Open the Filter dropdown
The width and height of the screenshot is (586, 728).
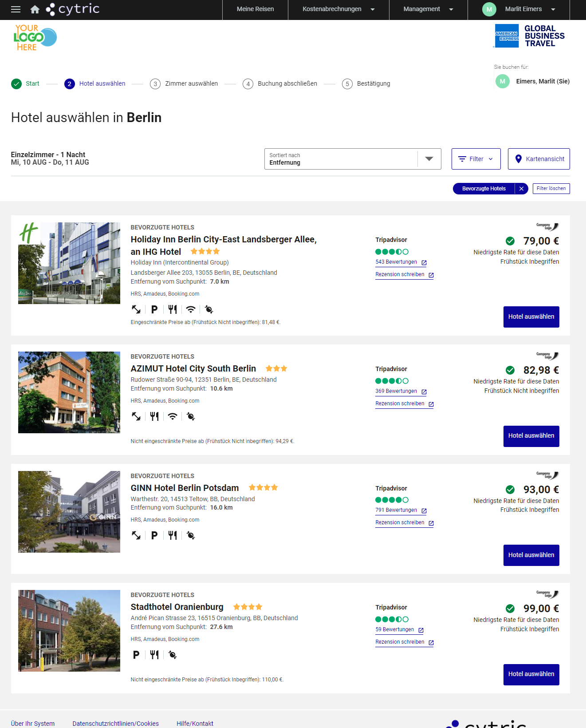(476, 159)
